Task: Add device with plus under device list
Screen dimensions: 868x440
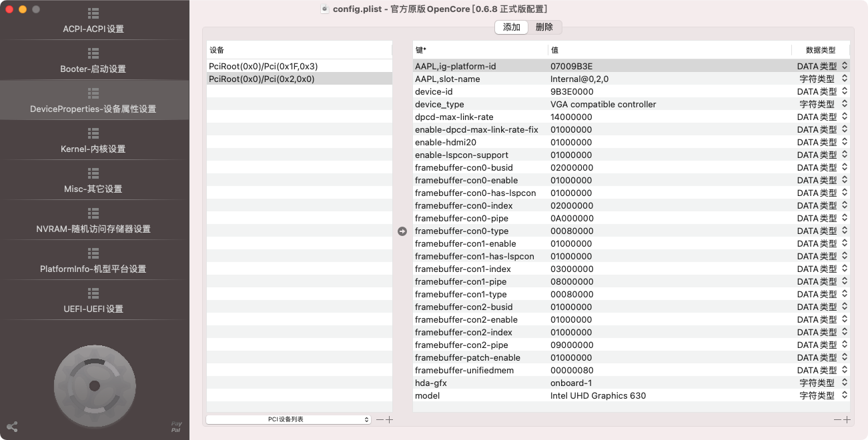Action: point(390,419)
